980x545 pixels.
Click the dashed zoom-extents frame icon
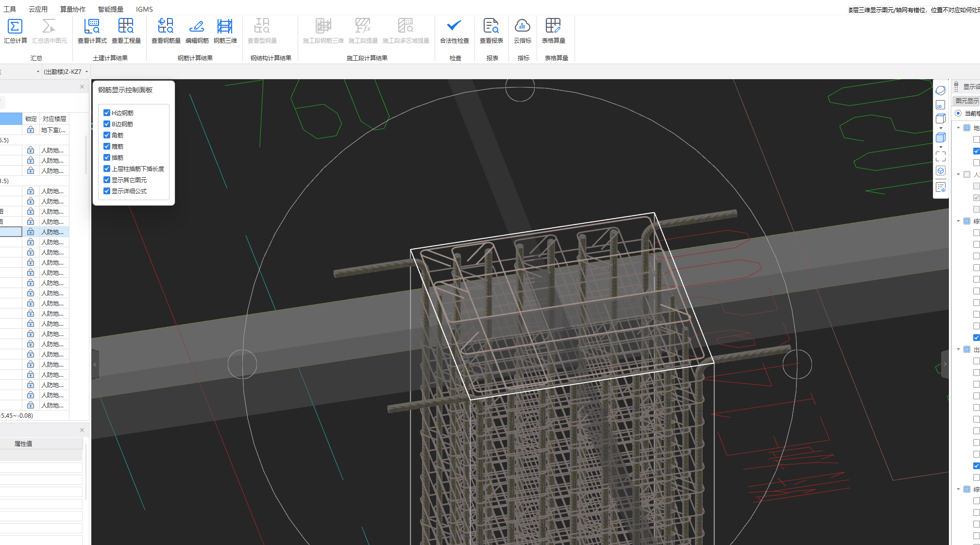941,156
